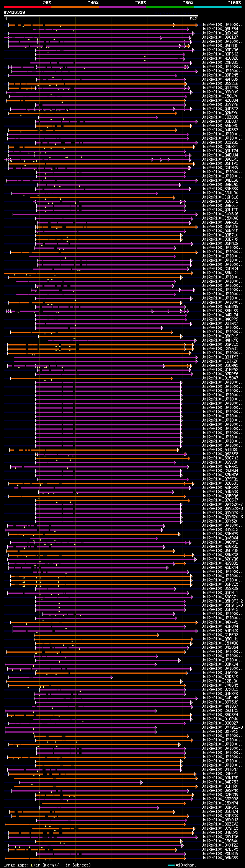Select hit label UniRef100_Q3B709
Viewport: 245px width, 868px height.
(x=220, y=239)
